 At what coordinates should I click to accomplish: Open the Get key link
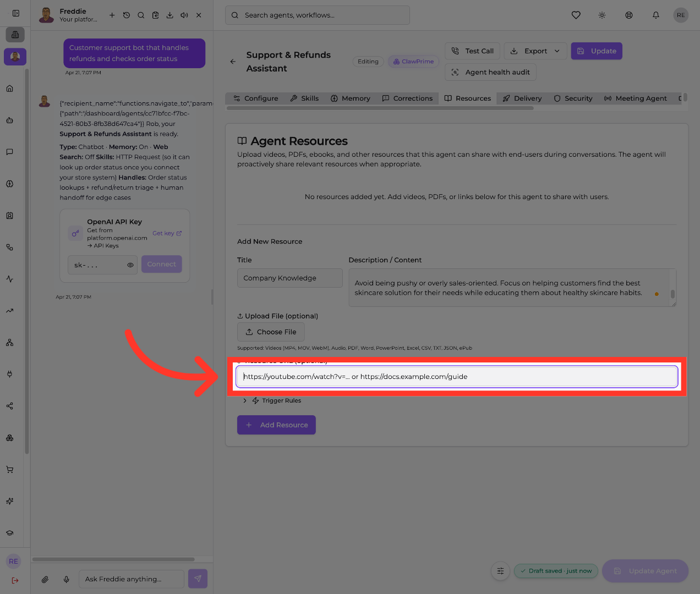pos(167,233)
